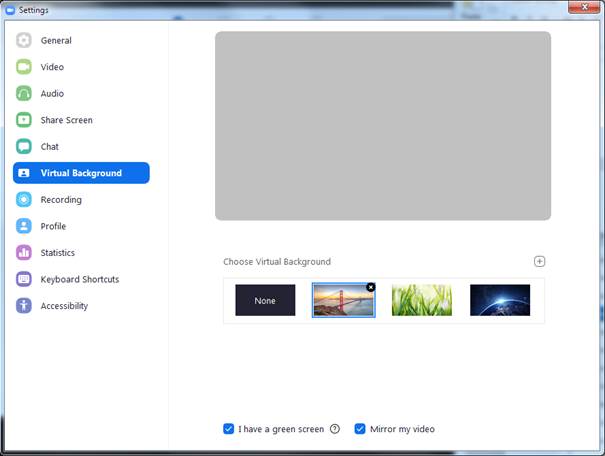
Task: Click the green Video camera icon
Action: [x=24, y=67]
